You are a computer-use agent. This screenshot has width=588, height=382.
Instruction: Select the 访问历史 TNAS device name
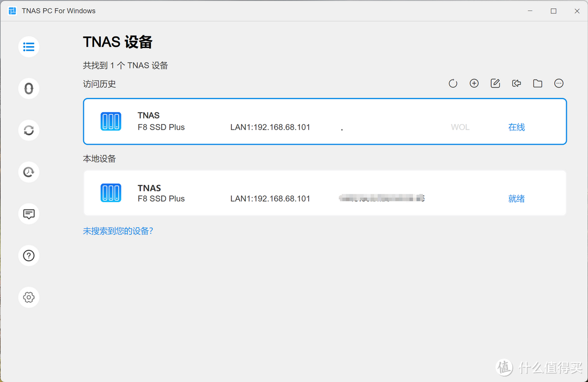(x=149, y=115)
